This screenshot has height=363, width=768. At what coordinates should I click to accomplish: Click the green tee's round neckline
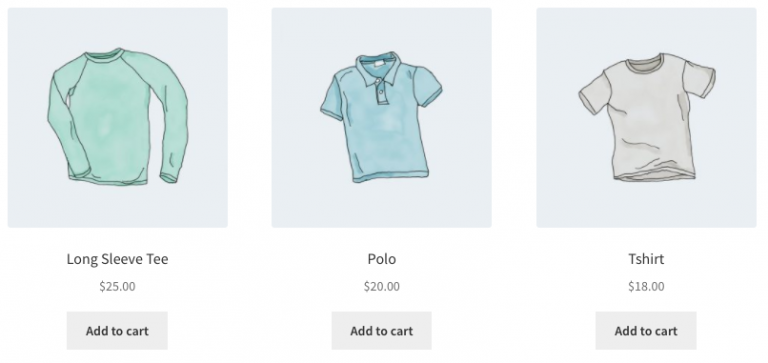(103, 55)
